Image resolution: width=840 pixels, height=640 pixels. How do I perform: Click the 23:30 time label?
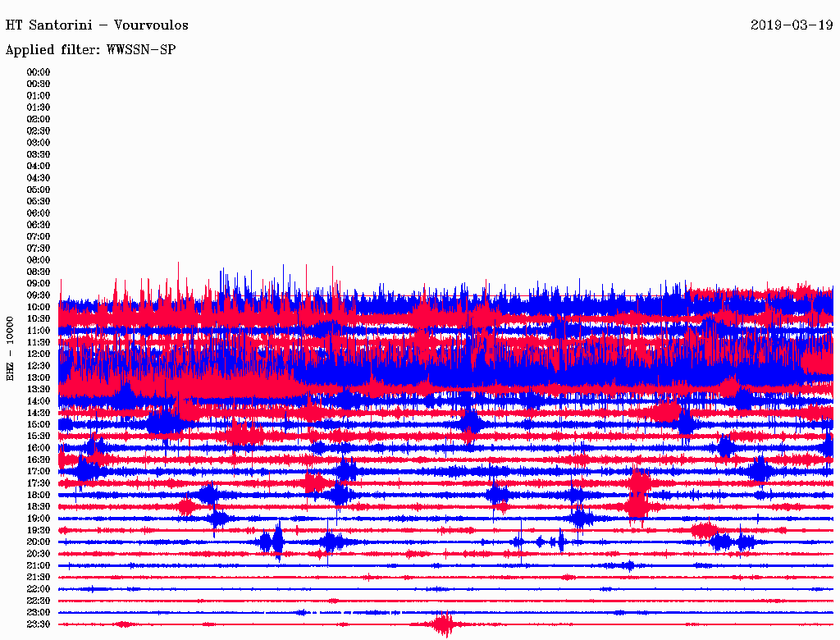tap(39, 624)
